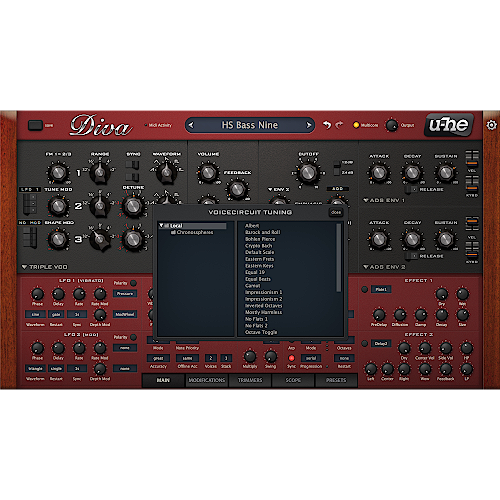500x500 pixels.
Task: Select the Barock and Roll tuning
Action: 263,232
